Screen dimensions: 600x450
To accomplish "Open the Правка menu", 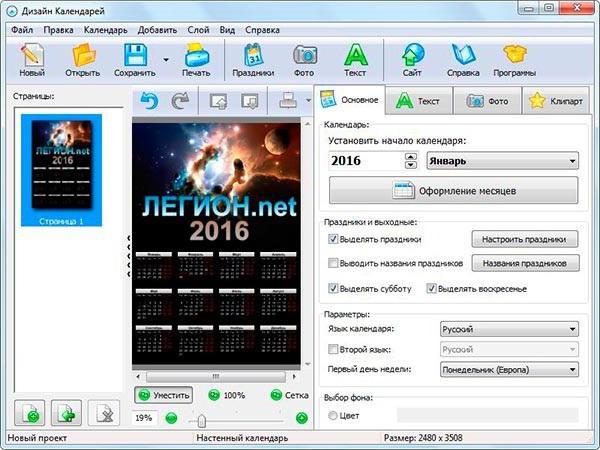I will tap(58, 30).
